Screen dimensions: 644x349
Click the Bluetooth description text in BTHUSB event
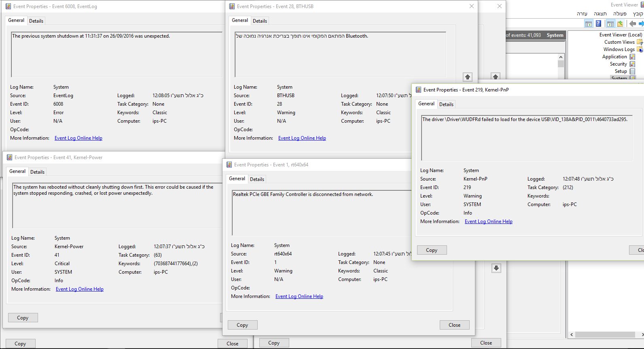[x=302, y=36]
